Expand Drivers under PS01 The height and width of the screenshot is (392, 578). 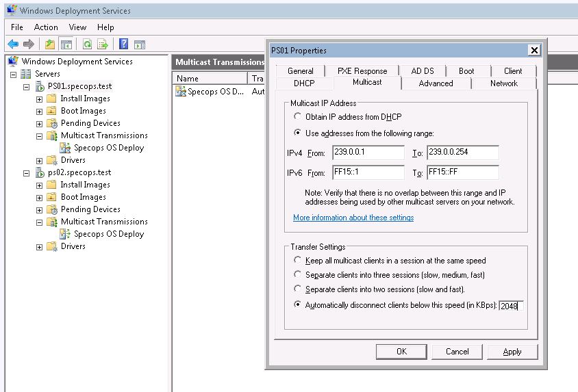tap(39, 161)
